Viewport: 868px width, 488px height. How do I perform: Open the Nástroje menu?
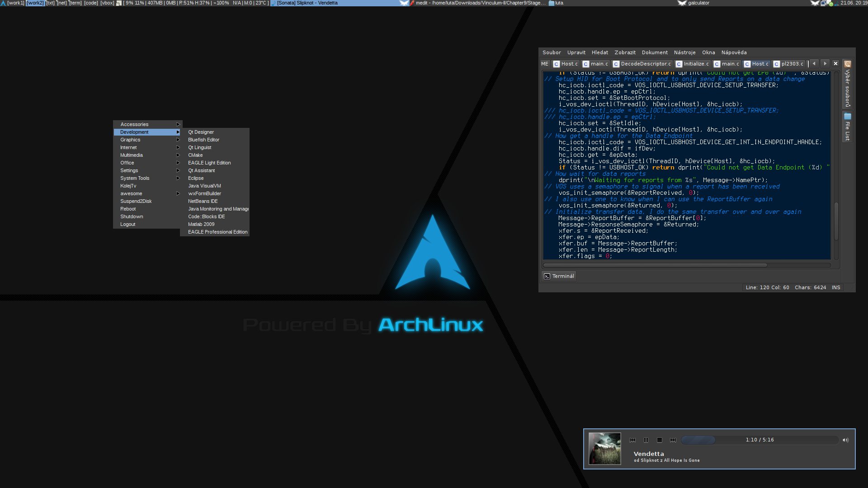684,52
